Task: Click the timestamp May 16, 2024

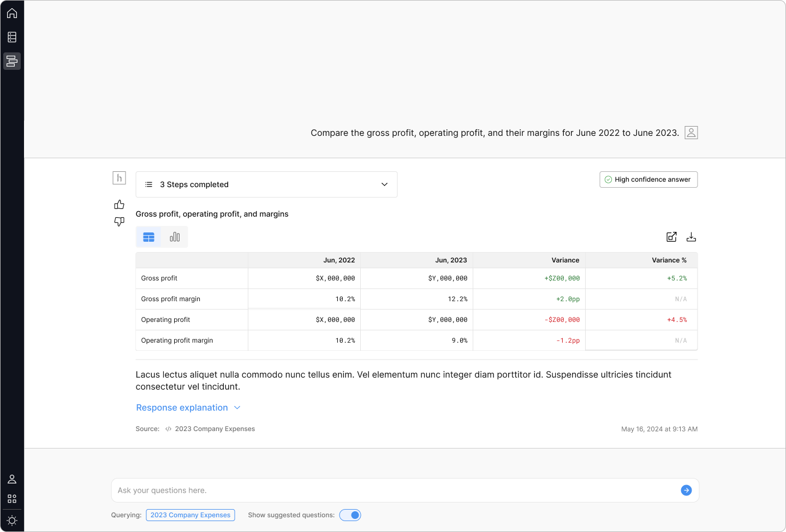Action: click(659, 429)
